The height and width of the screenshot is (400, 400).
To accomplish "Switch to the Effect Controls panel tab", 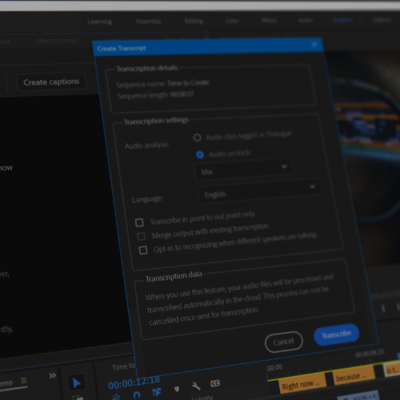I will click(57, 41).
